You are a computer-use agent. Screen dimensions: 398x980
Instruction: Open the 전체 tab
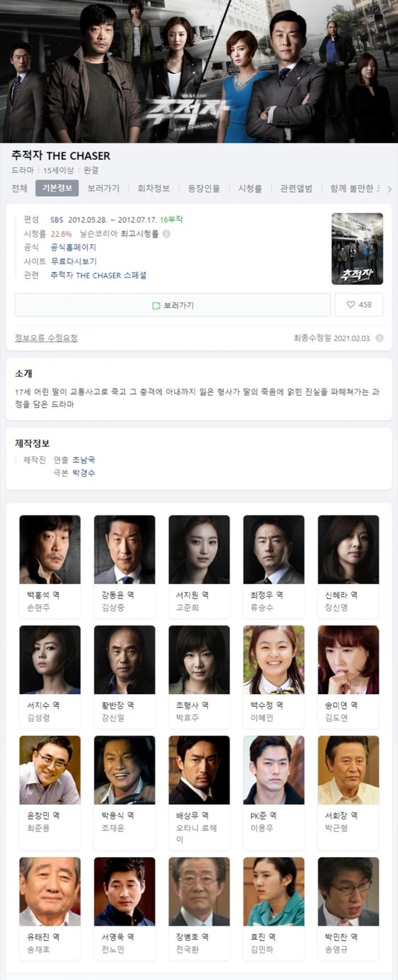(x=19, y=188)
